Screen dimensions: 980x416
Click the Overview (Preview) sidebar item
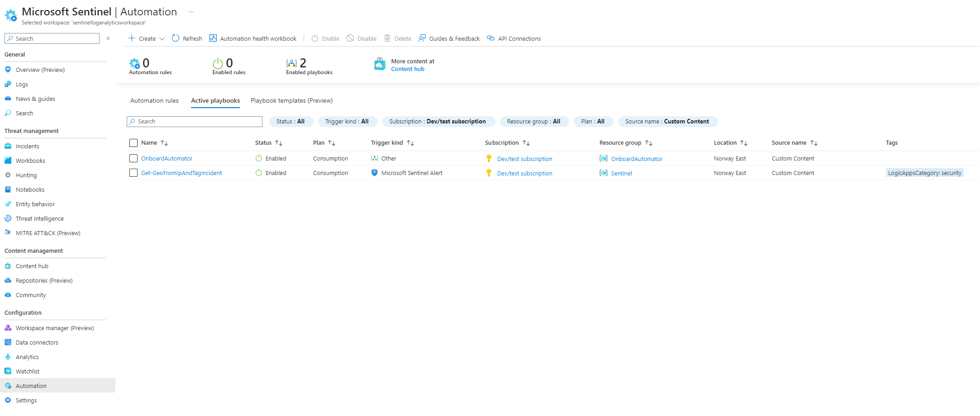tap(40, 70)
